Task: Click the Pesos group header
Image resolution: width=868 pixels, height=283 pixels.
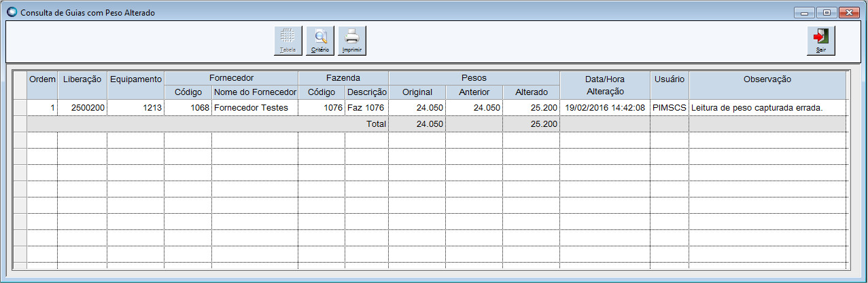Action: tap(474, 78)
